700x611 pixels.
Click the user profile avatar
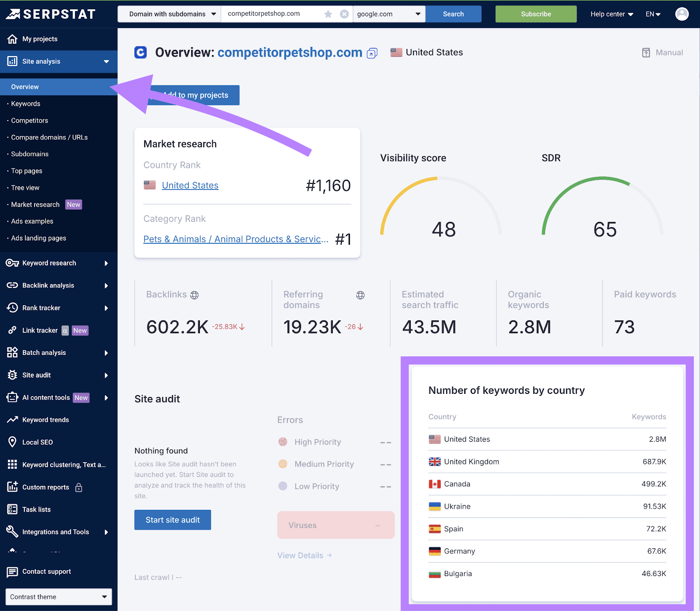coord(682,14)
